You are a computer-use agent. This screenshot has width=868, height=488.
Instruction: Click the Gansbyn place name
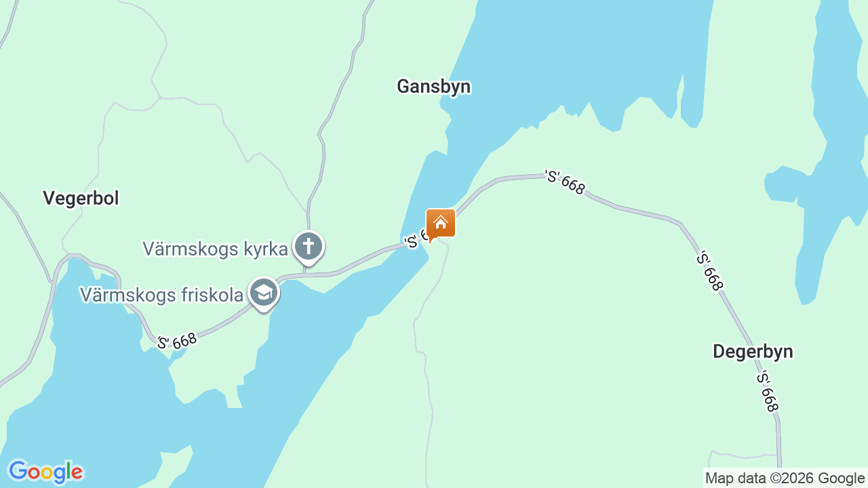tap(433, 87)
